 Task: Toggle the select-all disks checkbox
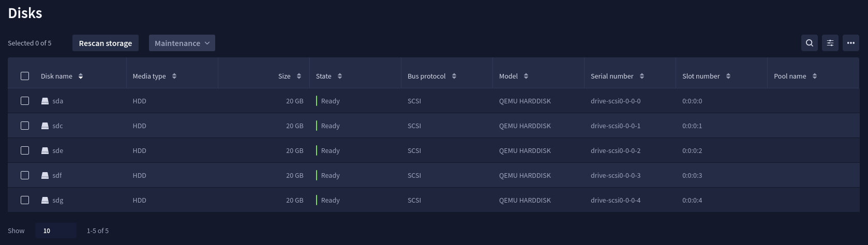coord(25,76)
